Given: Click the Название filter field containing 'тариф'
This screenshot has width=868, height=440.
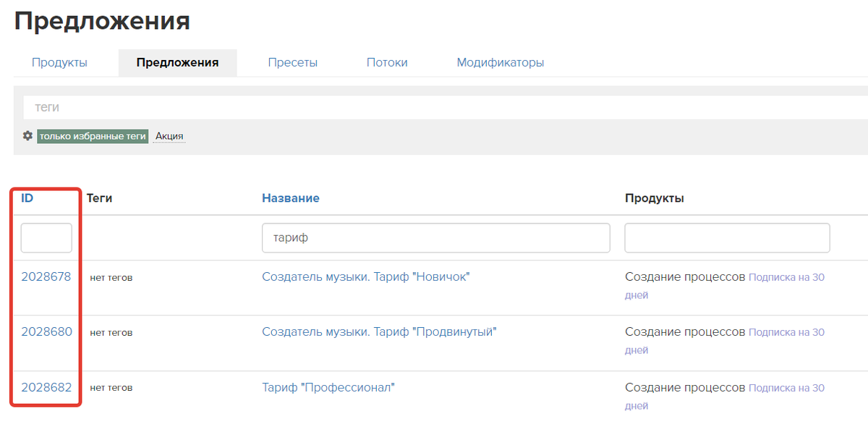Looking at the screenshot, I should pos(435,237).
